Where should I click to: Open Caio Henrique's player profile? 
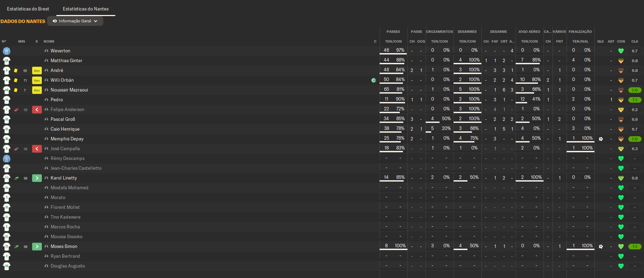(x=65, y=129)
